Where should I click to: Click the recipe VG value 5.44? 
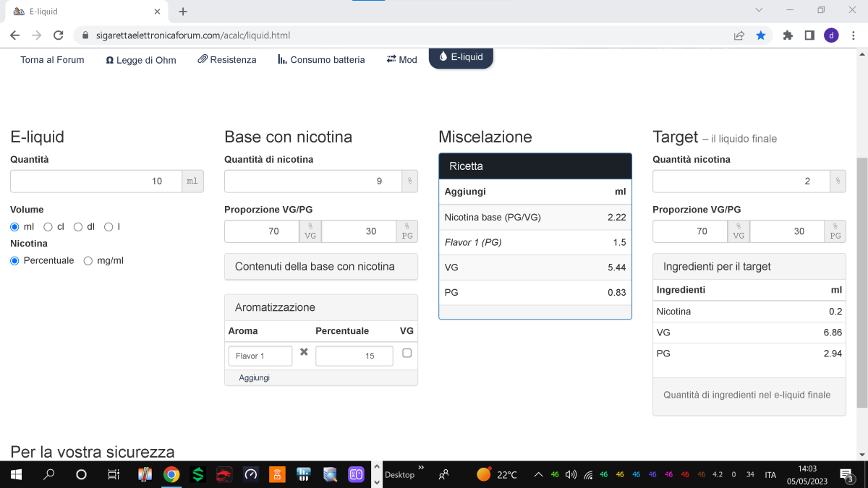pos(616,267)
